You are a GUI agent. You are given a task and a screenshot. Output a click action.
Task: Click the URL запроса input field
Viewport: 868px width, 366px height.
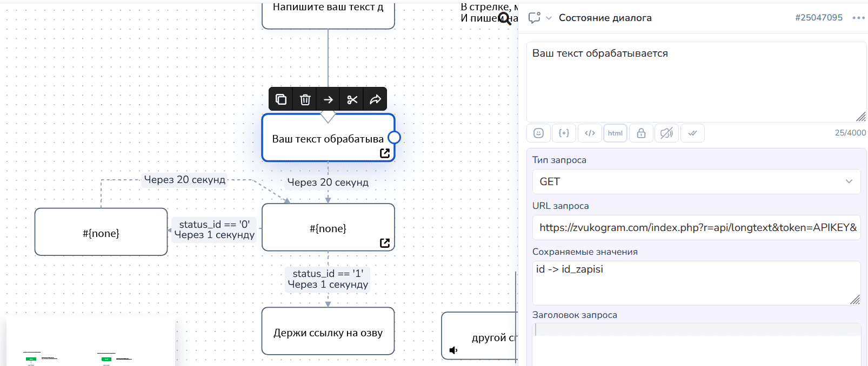(696, 228)
